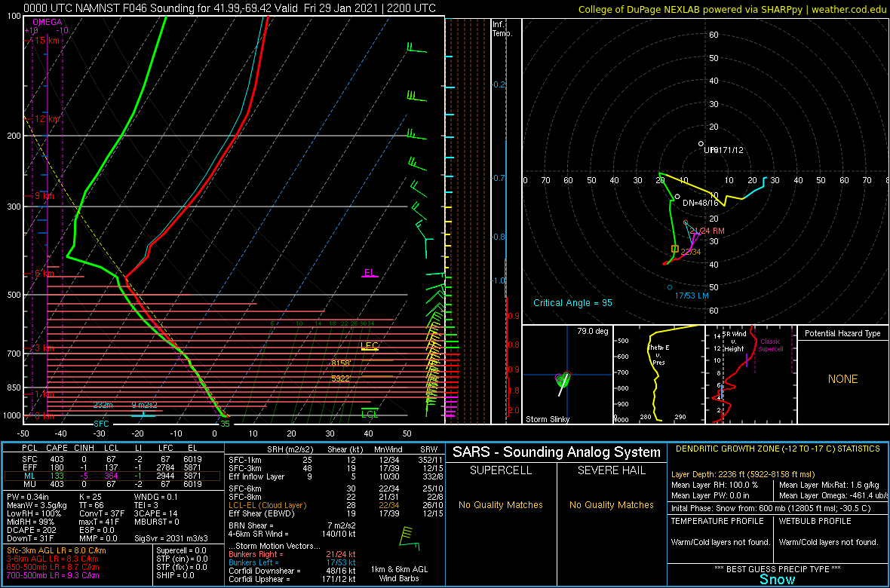Click the Potential Hazard Type header
This screenshot has height=588, width=890.
pyautogui.click(x=842, y=333)
